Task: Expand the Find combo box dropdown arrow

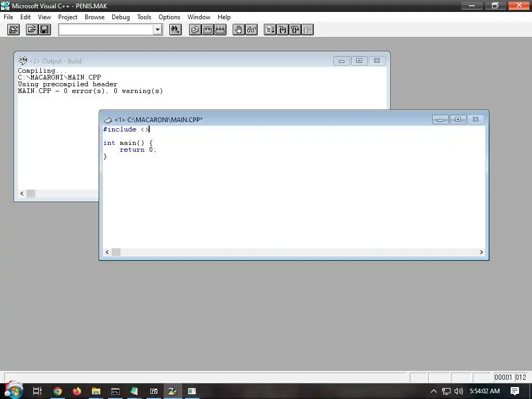Action: click(x=157, y=30)
